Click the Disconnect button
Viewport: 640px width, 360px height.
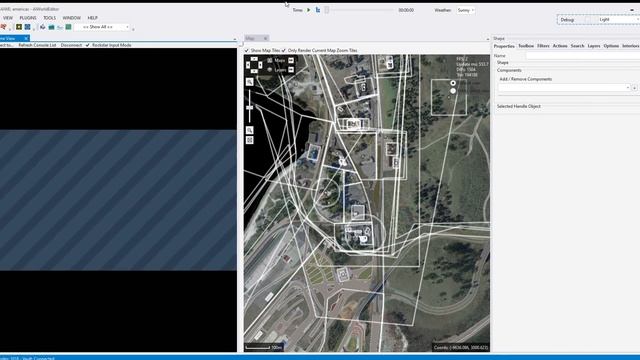71,45
